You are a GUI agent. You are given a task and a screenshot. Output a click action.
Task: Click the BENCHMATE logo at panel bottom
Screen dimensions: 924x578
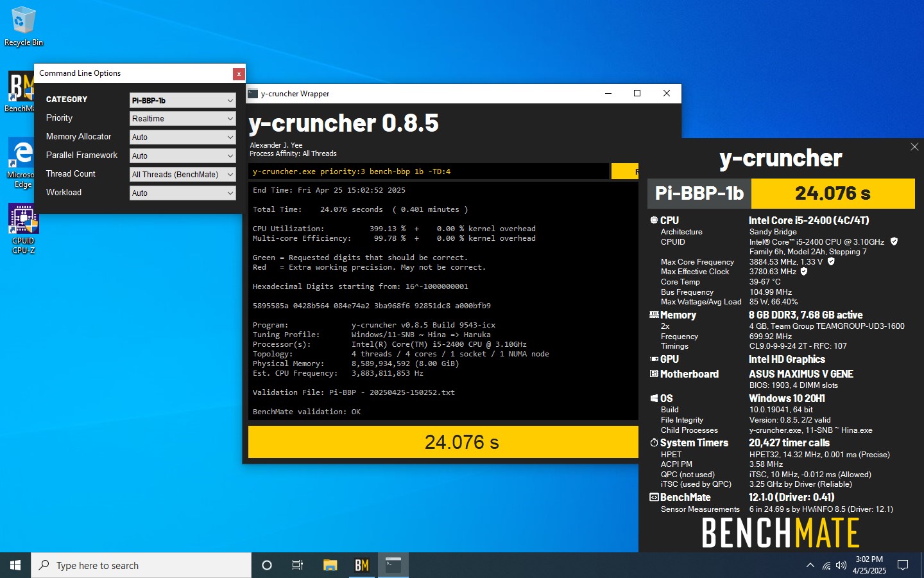point(780,532)
